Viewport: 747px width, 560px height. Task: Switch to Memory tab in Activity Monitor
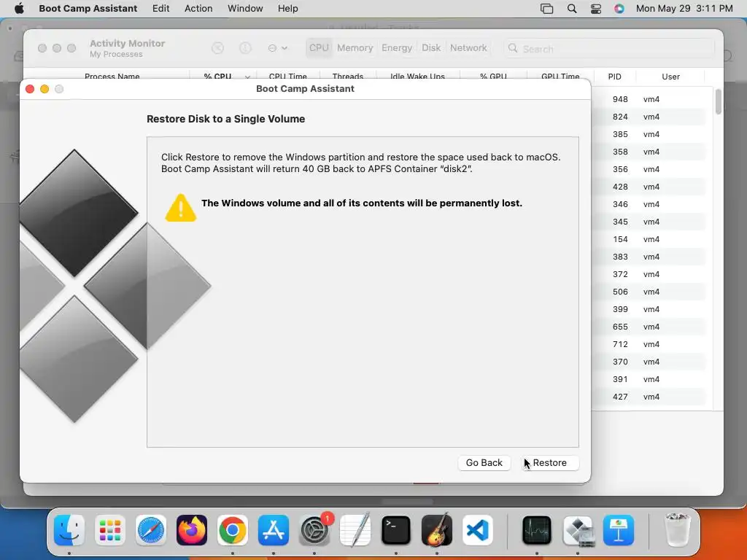(x=355, y=47)
